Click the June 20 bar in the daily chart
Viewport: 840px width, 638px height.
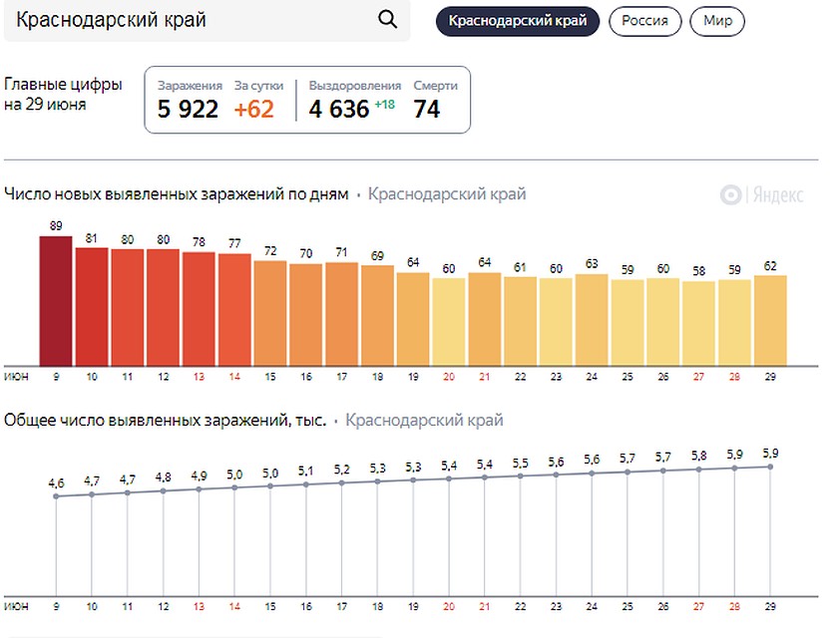449,322
